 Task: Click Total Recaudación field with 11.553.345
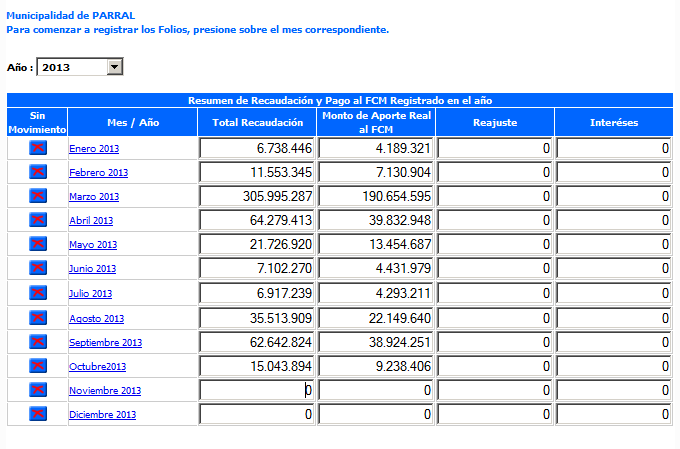(x=258, y=172)
